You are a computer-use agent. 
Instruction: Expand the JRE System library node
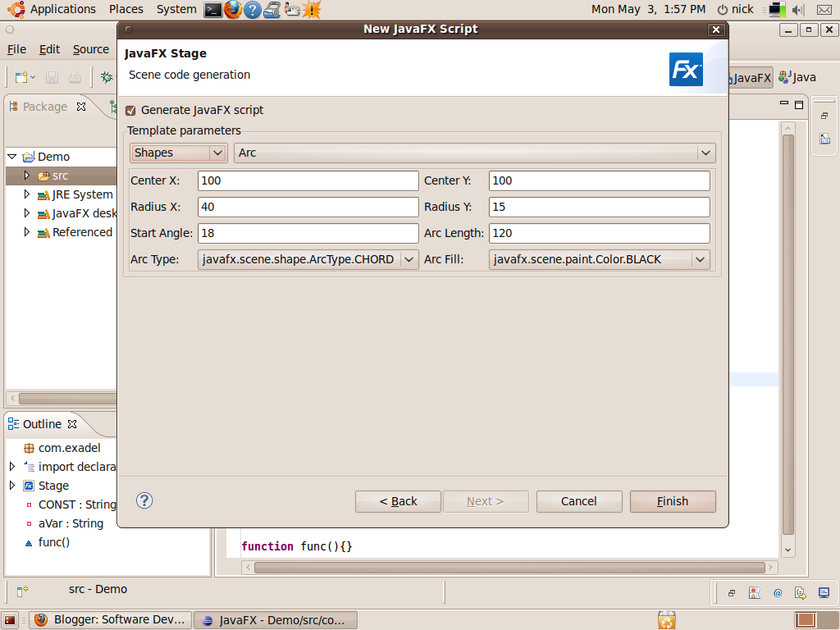(27, 194)
